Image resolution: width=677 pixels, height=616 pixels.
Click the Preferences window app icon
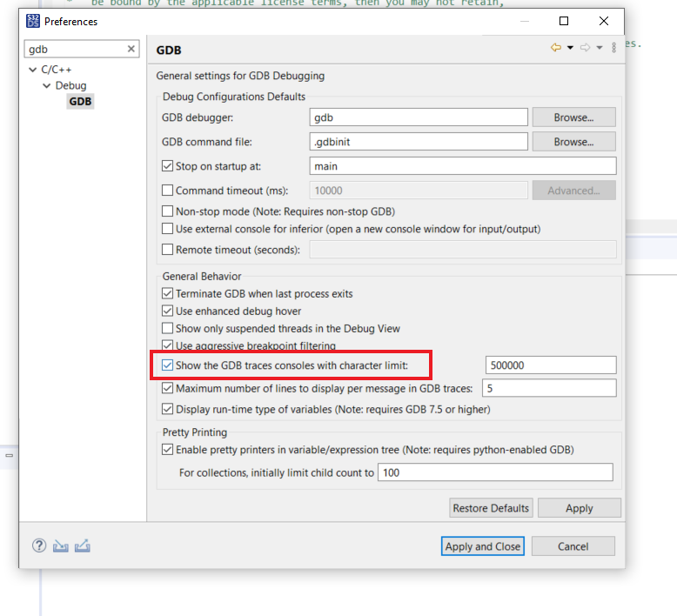[33, 21]
